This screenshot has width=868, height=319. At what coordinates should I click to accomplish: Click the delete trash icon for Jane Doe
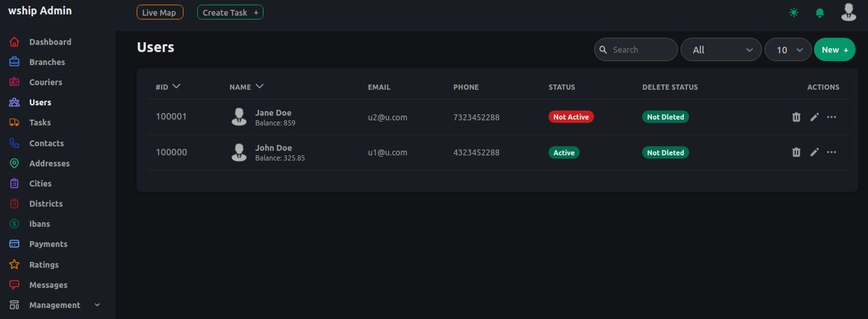click(796, 117)
